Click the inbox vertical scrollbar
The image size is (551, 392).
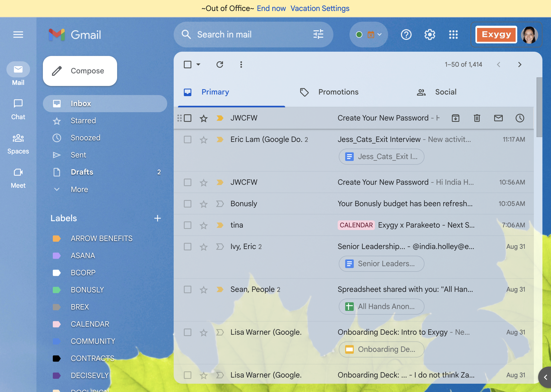[539, 107]
